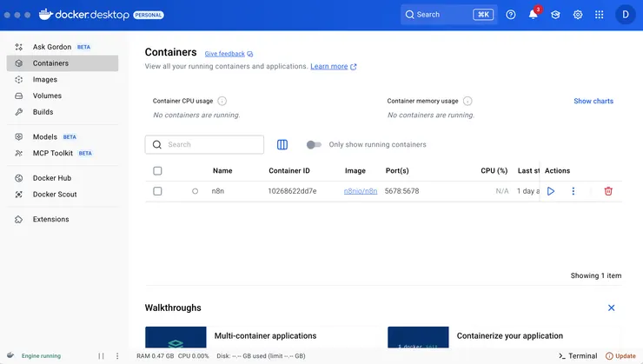Sort by Name column header
643x364 pixels.
coord(222,170)
